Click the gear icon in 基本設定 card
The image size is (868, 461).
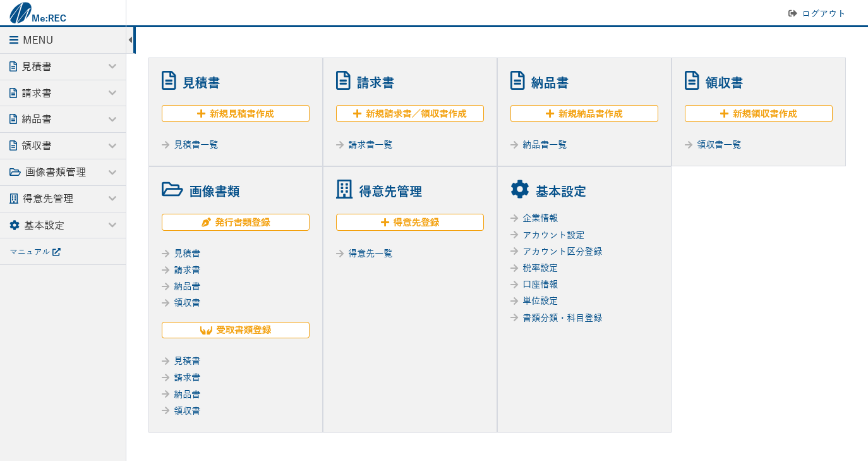coord(520,189)
